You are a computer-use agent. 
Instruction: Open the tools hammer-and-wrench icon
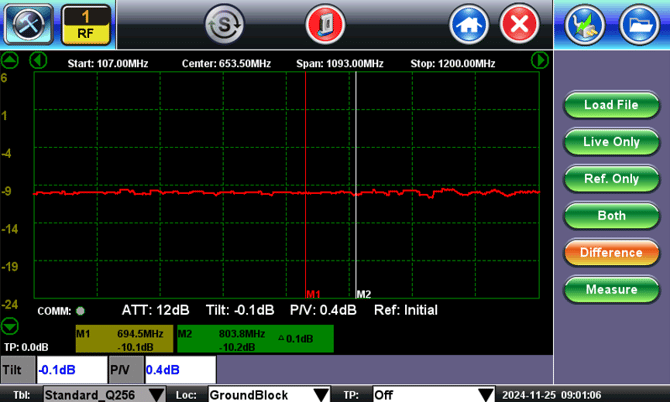(x=29, y=24)
